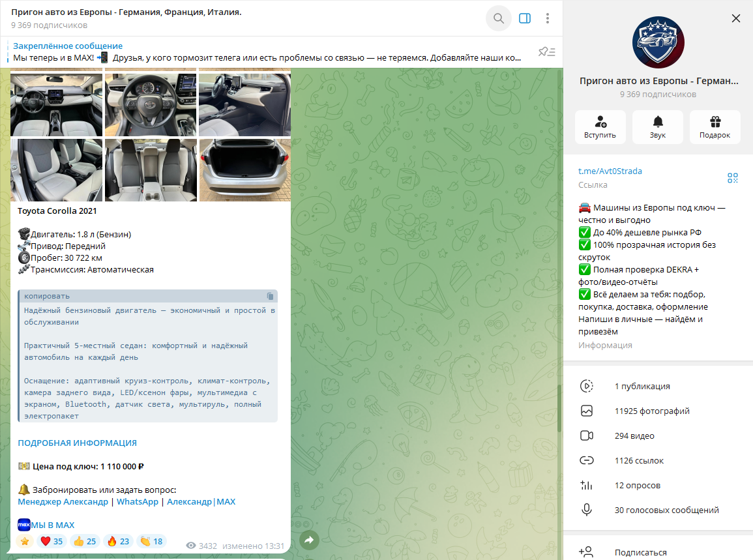Click the forward share arrow button
The height and width of the screenshot is (560, 753).
pos(309,540)
